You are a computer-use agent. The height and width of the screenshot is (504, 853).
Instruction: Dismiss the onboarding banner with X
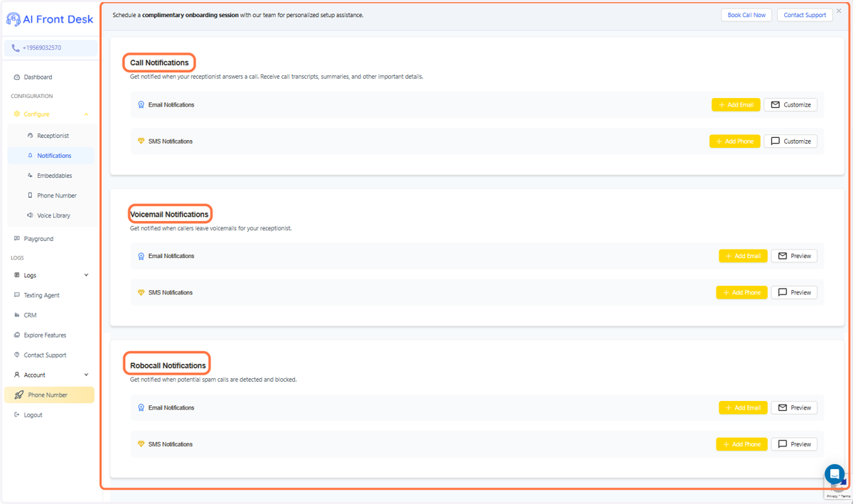[x=839, y=11]
